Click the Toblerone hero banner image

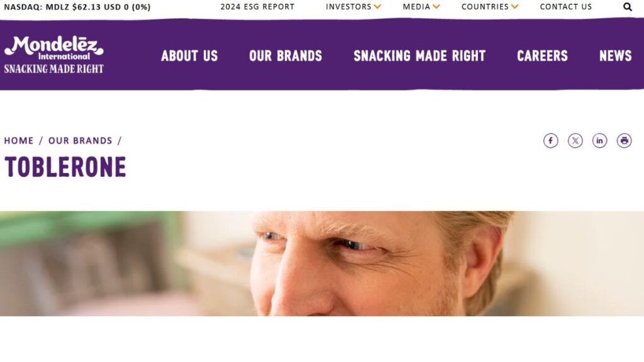(x=322, y=263)
